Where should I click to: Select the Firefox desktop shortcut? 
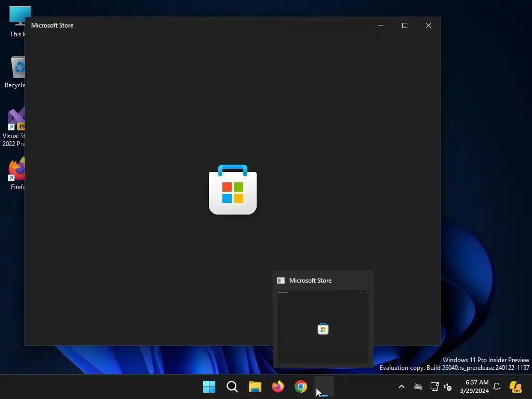17,174
